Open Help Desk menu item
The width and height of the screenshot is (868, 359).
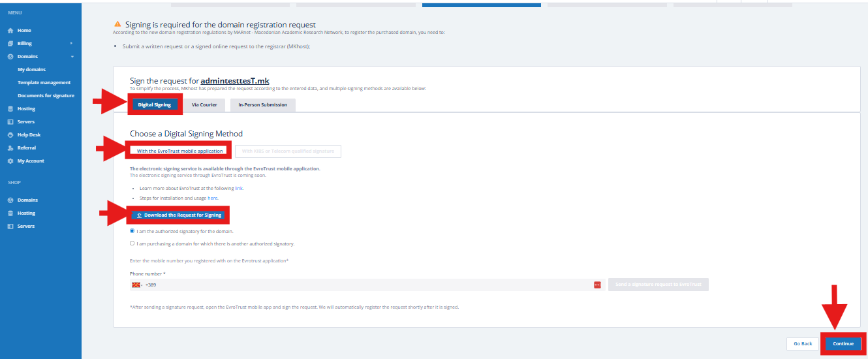pos(29,135)
